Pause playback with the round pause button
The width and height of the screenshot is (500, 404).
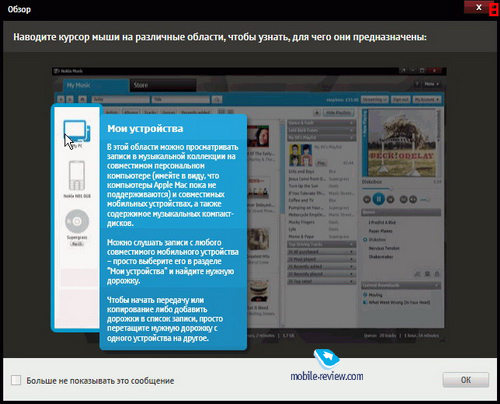point(378,199)
